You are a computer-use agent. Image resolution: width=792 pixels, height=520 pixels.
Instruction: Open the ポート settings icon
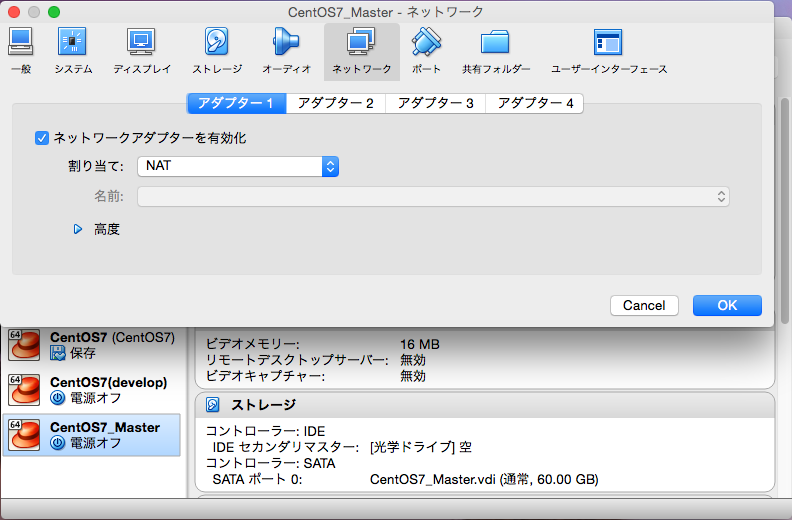426,51
